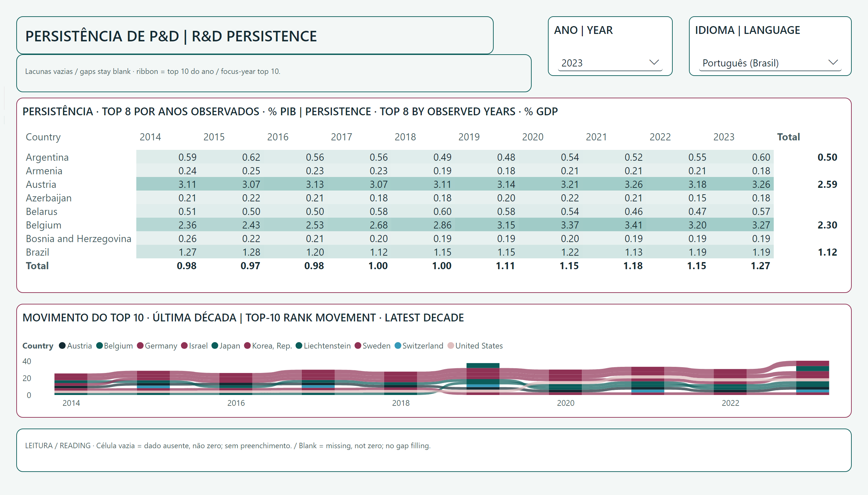Viewport: 868px width, 495px height.
Task: Open the IDIOMA | LANGUAGE dropdown showing Português (Brasil)
Action: coord(770,63)
